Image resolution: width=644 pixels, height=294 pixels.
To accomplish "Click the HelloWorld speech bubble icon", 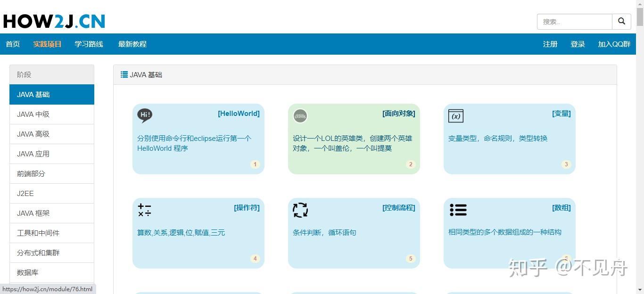I will point(145,115).
